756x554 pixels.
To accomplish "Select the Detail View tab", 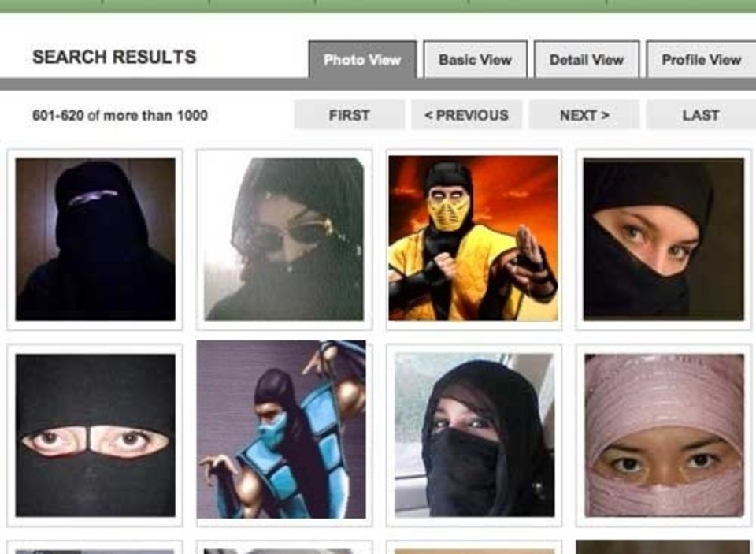I will [x=587, y=60].
